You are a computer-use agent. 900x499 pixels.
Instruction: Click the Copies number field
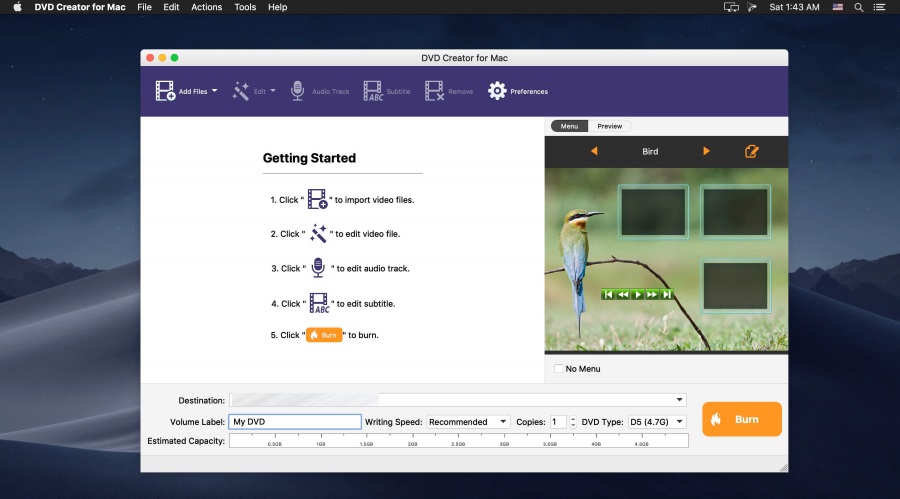coord(558,421)
